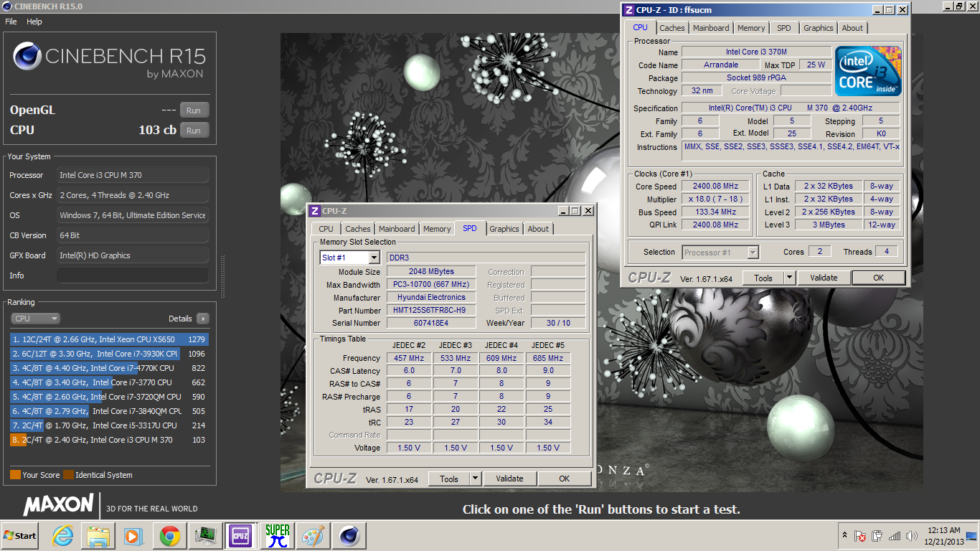980x551 pixels.
Task: Open the Help menu in Cinebench
Action: tap(34, 22)
